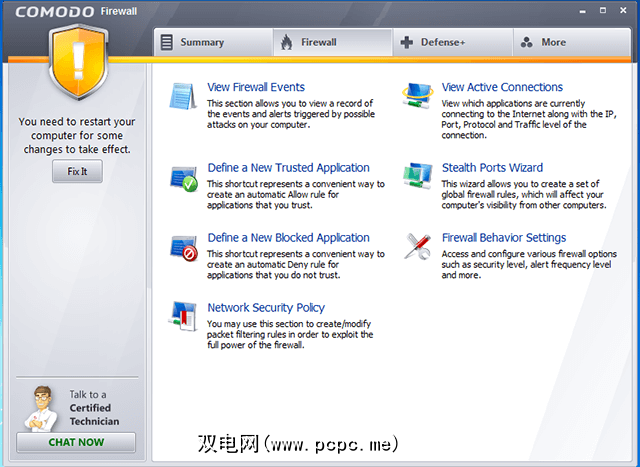This screenshot has width=640, height=467.
Task: Click the restart computer warning message
Action: point(77,136)
